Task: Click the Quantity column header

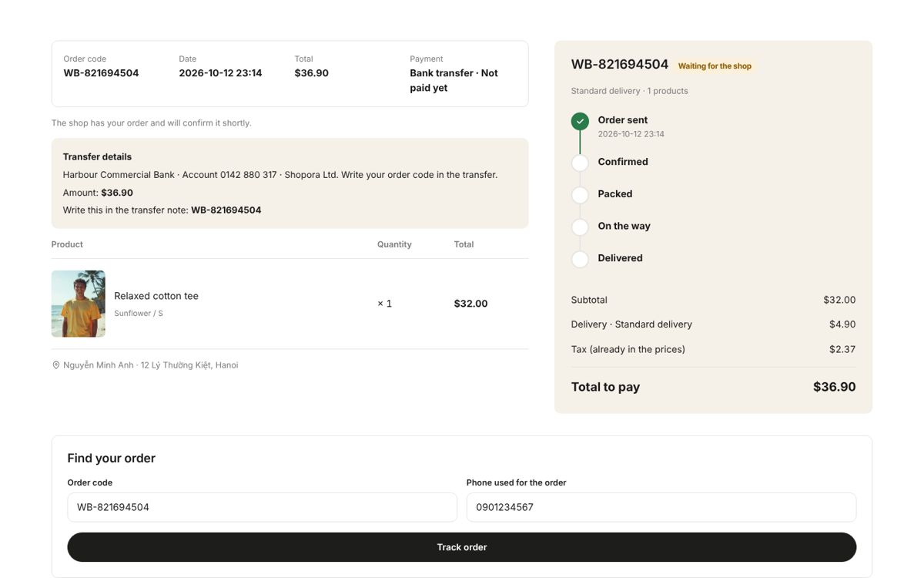Action: point(394,244)
